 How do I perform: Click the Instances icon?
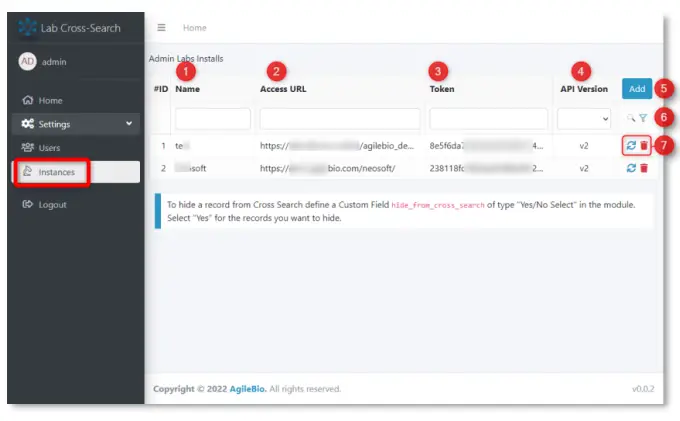click(x=27, y=171)
